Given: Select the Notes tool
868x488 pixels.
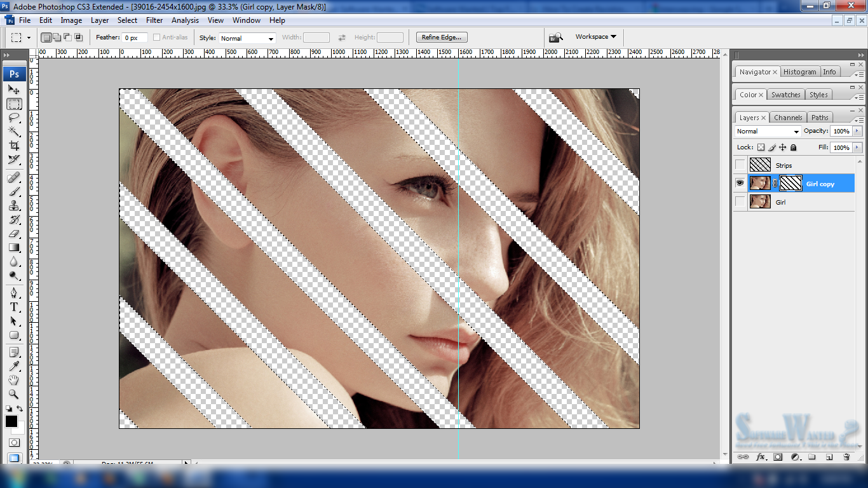Looking at the screenshot, I should (x=14, y=353).
